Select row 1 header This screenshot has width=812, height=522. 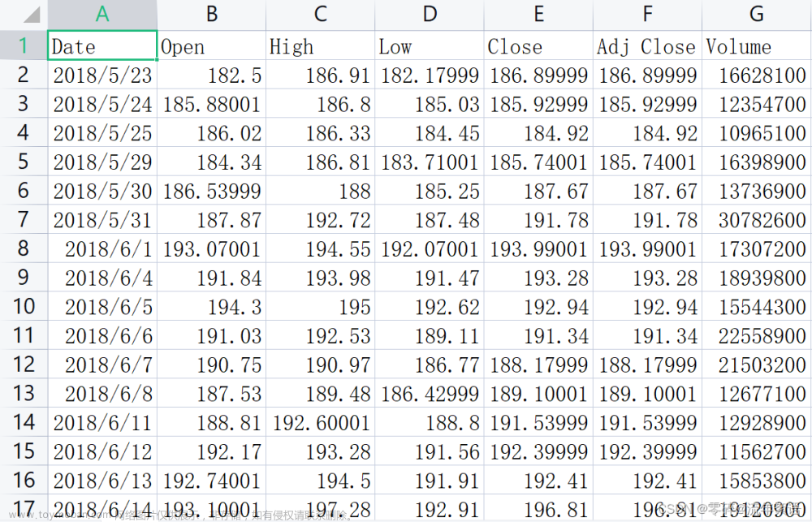coord(24,45)
